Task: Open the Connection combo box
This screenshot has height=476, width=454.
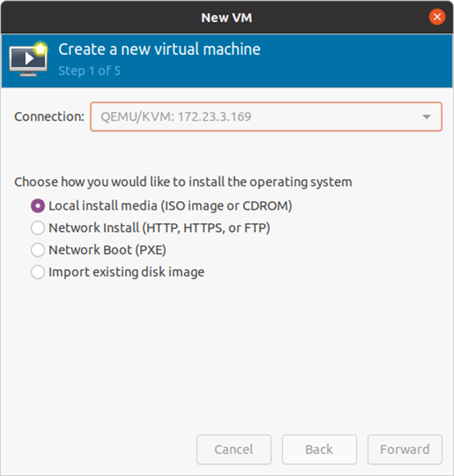Action: click(266, 116)
